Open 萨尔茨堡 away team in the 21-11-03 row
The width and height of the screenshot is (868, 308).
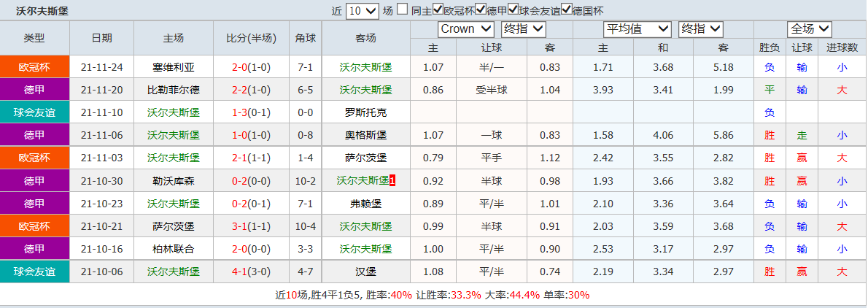click(x=366, y=158)
